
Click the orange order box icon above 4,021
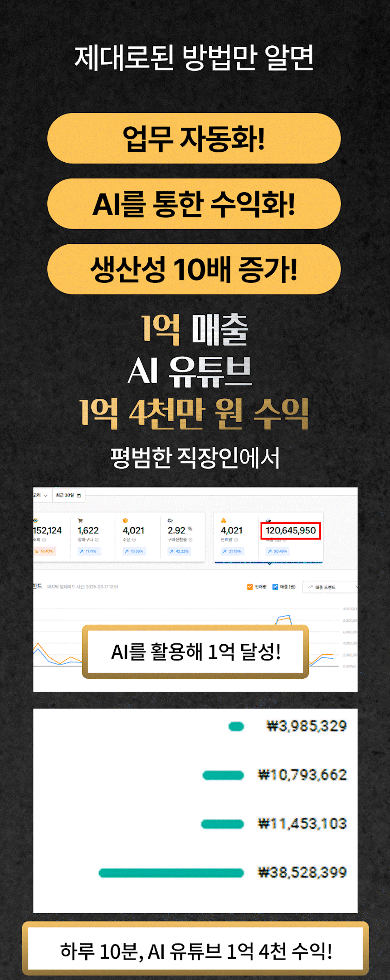pyautogui.click(x=125, y=521)
